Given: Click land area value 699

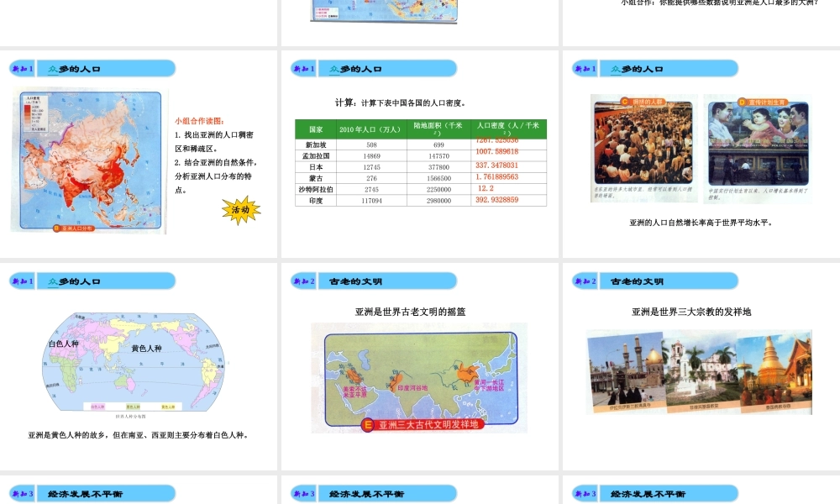Looking at the screenshot, I should point(438,145).
